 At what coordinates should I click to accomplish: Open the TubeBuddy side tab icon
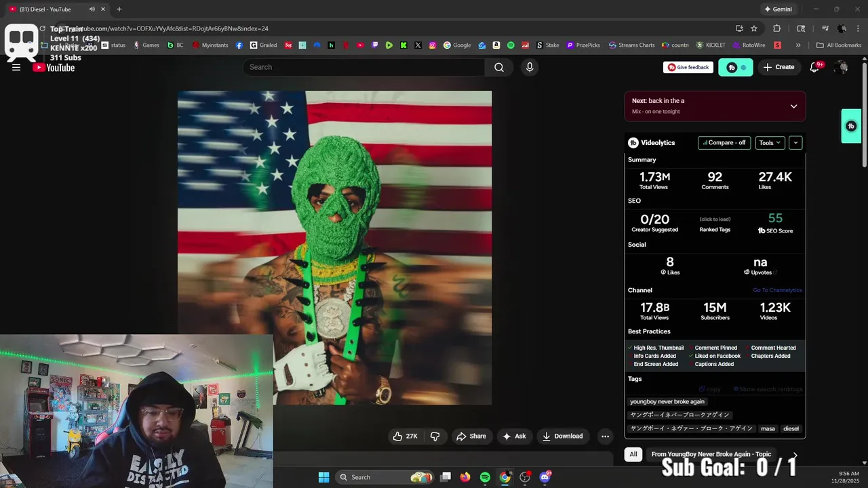click(851, 126)
